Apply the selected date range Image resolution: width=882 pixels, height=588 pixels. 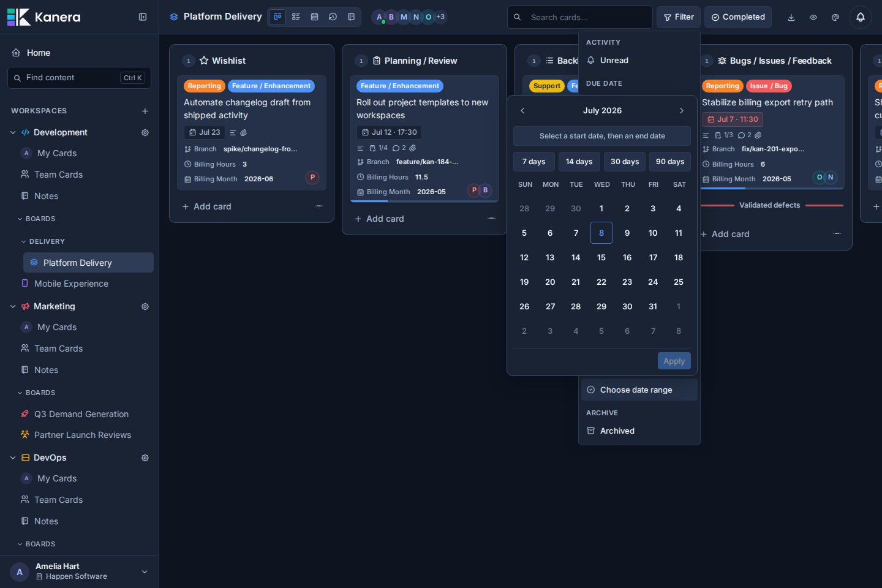pos(674,361)
